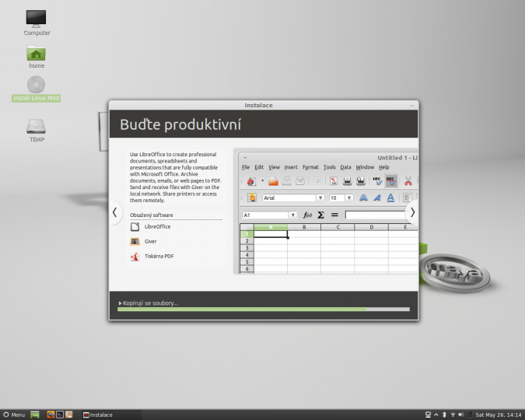Expand the font size 10 dropdown
The image size is (525, 420).
point(349,198)
